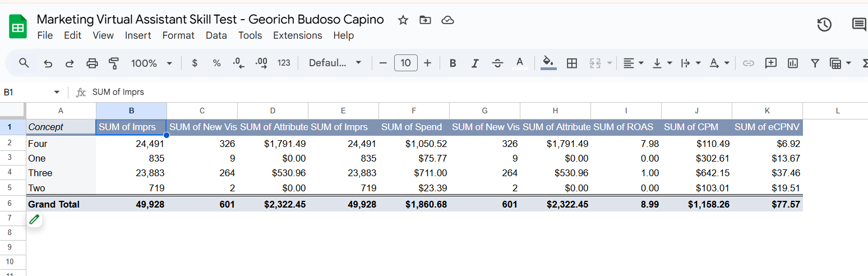
Task: Open the fill color picker
Action: tap(548, 63)
